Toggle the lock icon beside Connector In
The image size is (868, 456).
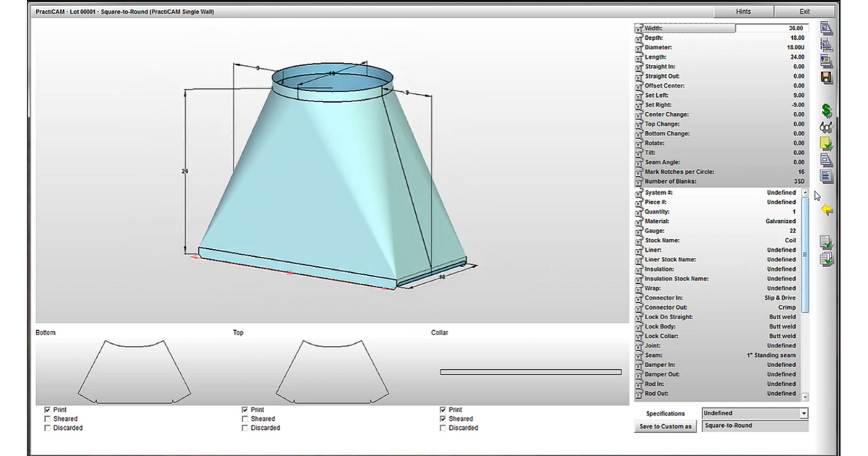pyautogui.click(x=639, y=299)
